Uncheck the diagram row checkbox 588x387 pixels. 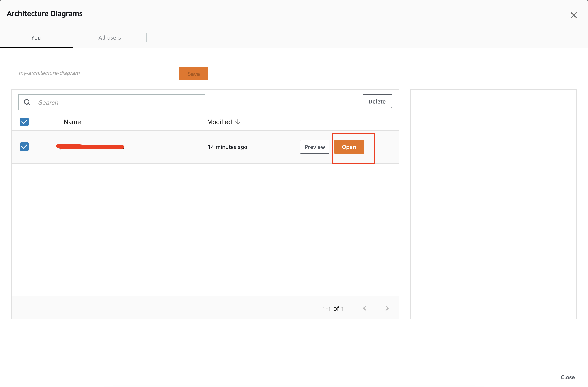click(x=24, y=146)
